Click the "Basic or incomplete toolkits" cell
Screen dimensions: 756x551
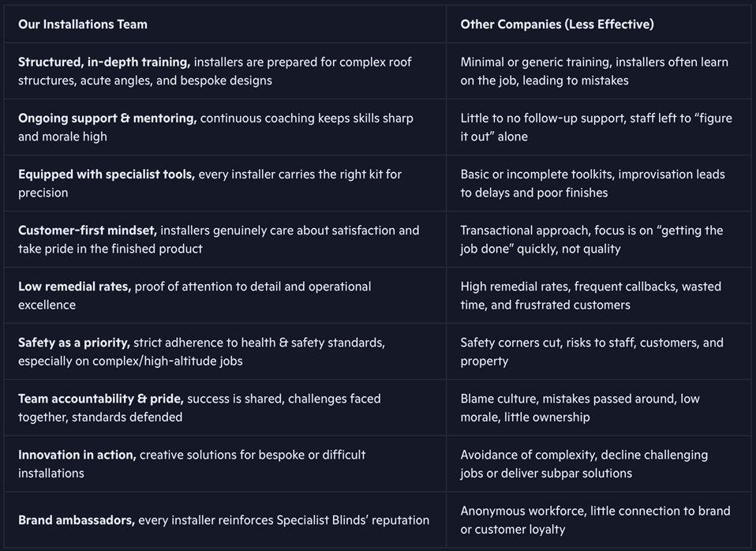[x=593, y=183]
